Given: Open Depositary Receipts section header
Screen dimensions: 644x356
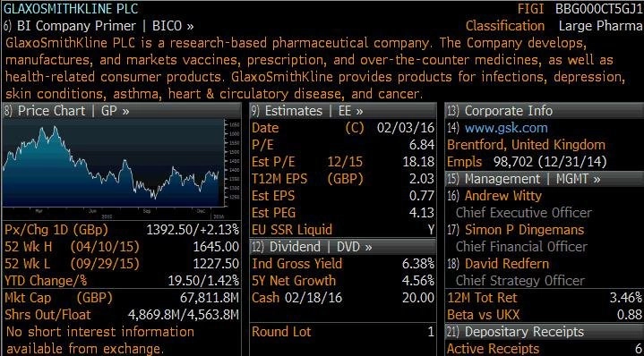Looking at the screenshot, I should point(545,331).
